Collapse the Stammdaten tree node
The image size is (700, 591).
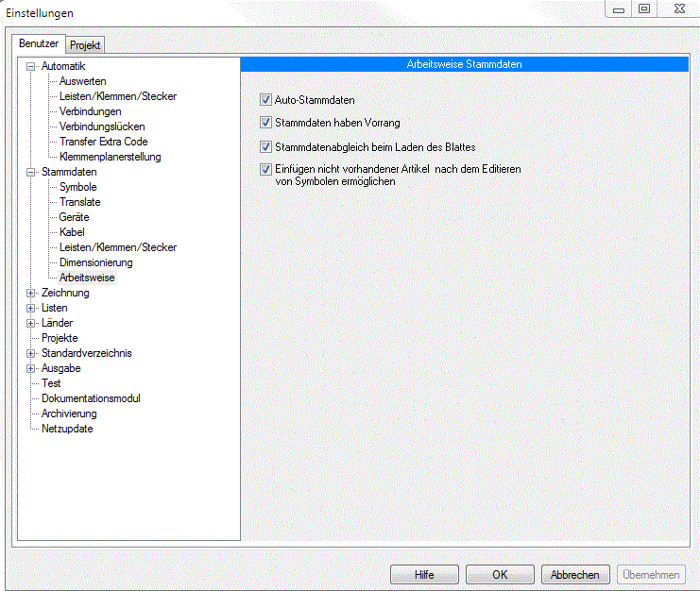(x=30, y=172)
